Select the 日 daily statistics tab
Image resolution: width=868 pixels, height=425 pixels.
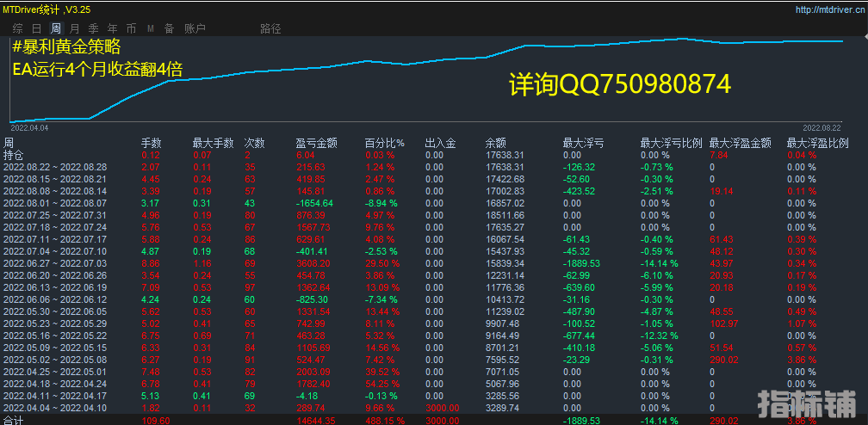[x=36, y=28]
